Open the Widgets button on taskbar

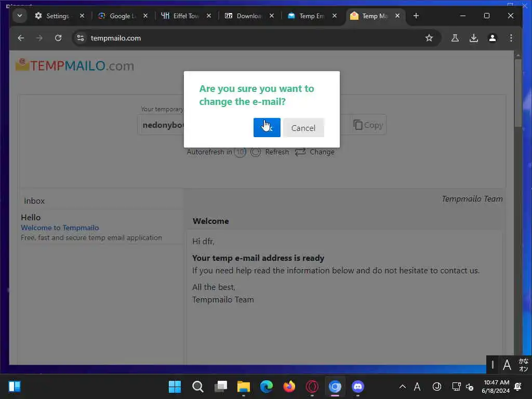15,387
